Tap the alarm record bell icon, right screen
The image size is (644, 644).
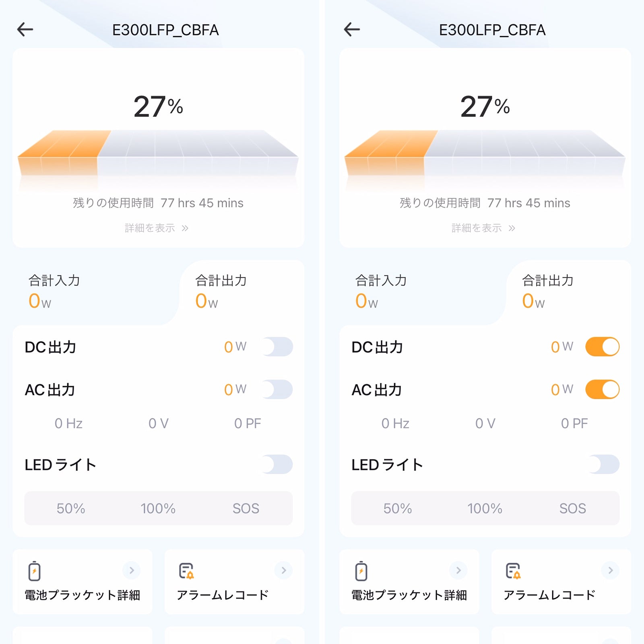(x=513, y=571)
